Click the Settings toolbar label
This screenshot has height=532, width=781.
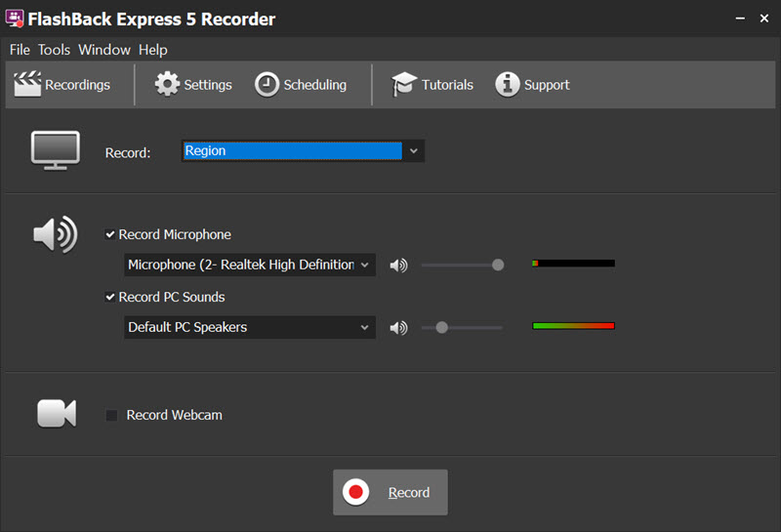click(208, 85)
